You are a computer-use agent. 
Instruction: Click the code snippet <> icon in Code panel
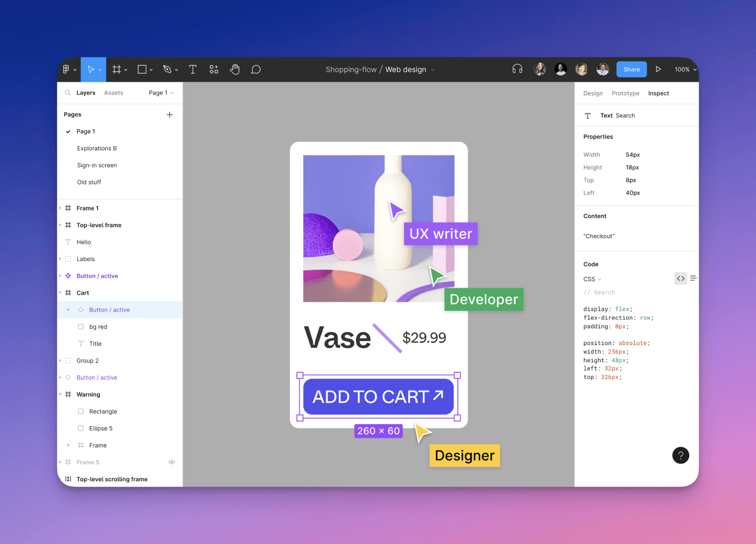(x=680, y=278)
